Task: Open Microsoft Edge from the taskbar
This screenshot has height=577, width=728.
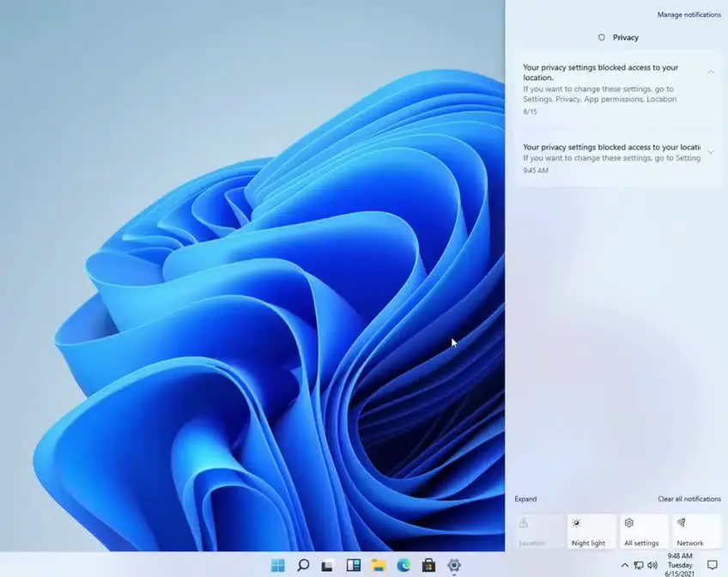Action: click(x=403, y=565)
